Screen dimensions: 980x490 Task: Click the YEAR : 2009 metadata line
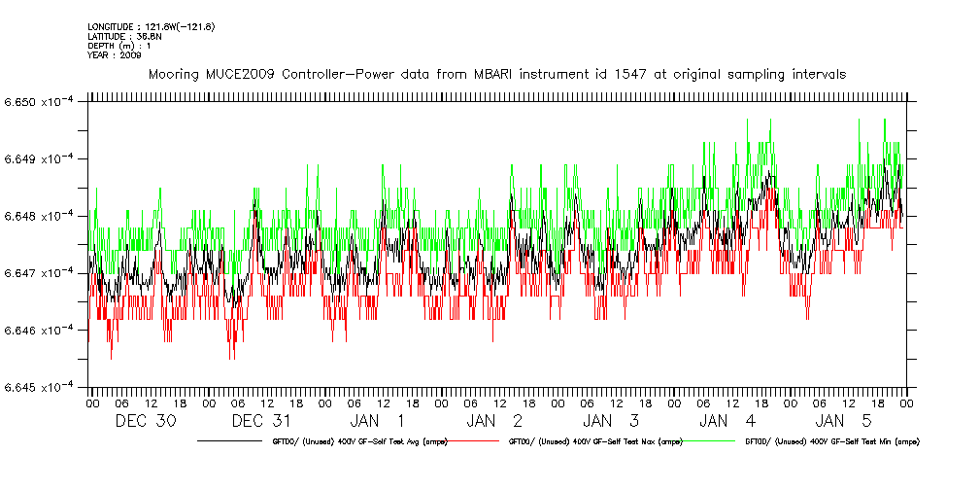(x=114, y=55)
